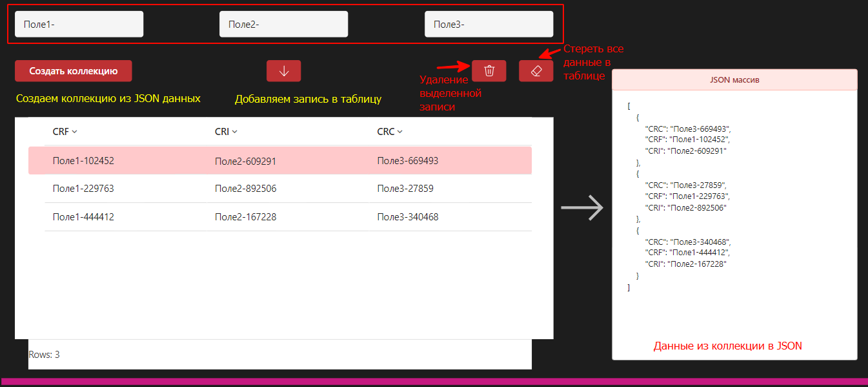Click cell Поле2-167228 in the table
Screen dimensions: 868x387
point(245,217)
